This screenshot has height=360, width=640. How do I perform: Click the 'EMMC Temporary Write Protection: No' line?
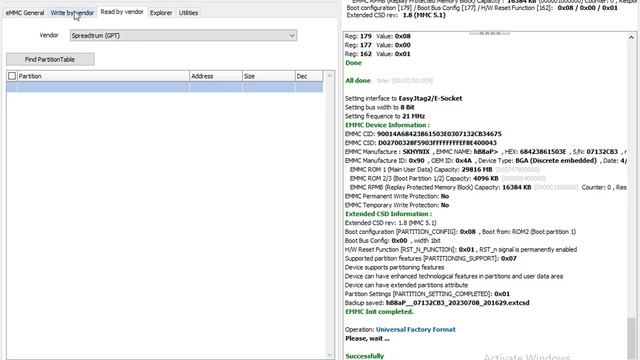click(397, 205)
